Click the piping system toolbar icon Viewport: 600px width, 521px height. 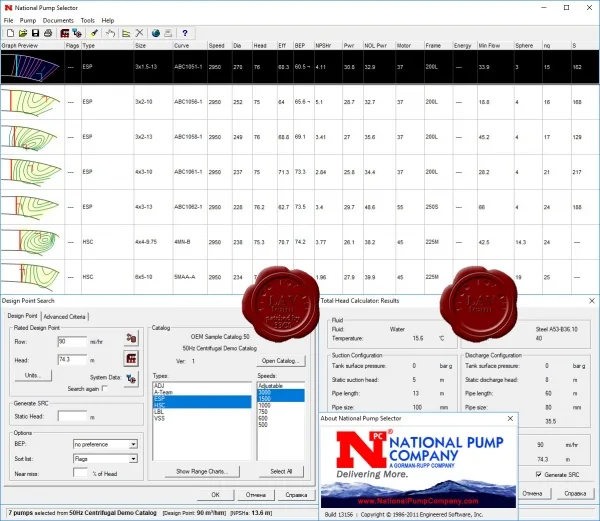tap(77, 33)
